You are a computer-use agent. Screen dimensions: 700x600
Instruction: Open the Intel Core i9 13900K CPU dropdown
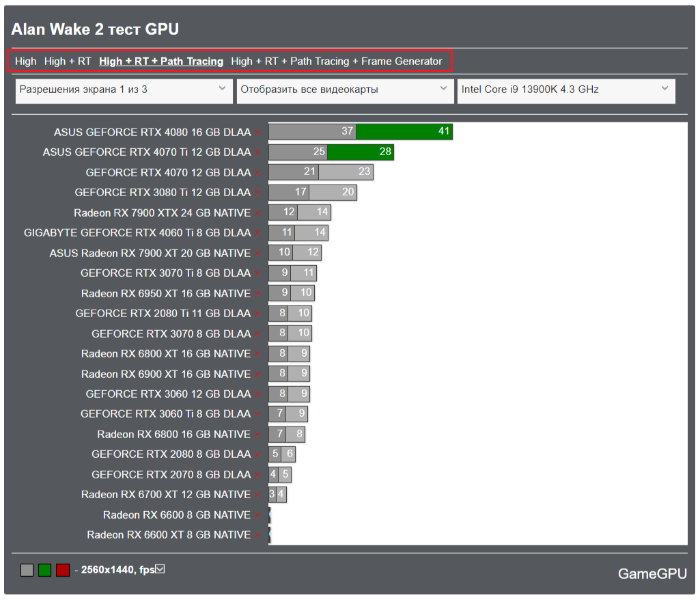[566, 91]
